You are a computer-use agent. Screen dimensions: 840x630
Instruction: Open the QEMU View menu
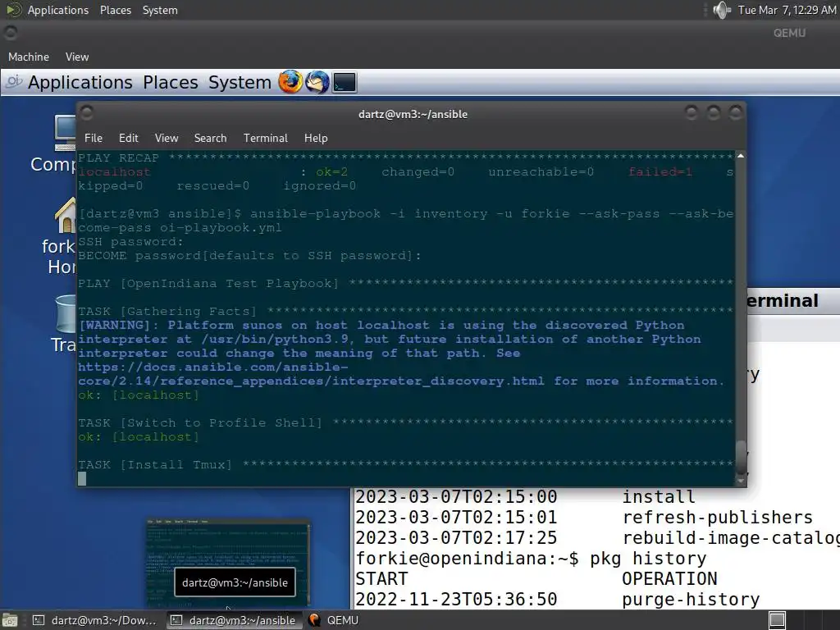(77, 57)
